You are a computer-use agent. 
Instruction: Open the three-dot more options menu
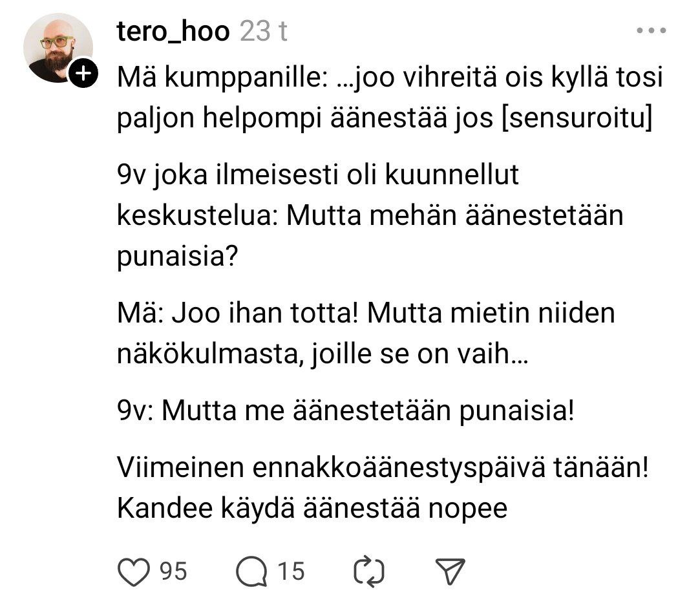tap(651, 31)
